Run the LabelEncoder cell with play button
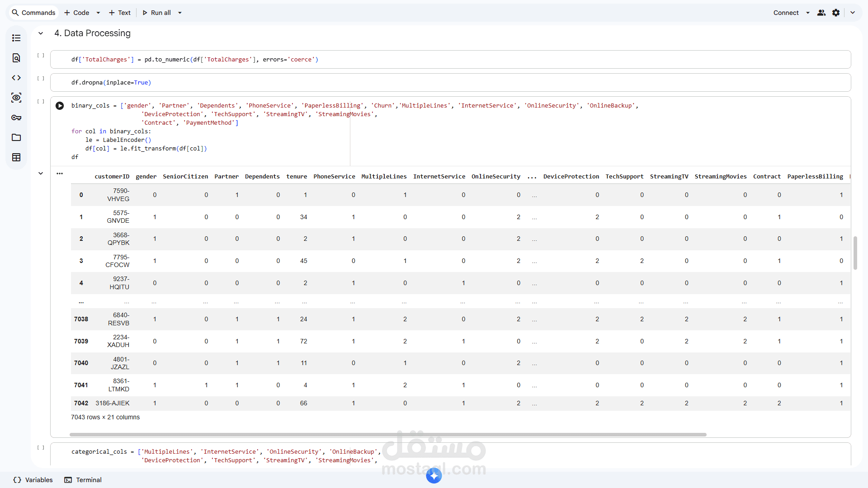868x488 pixels. point(60,106)
